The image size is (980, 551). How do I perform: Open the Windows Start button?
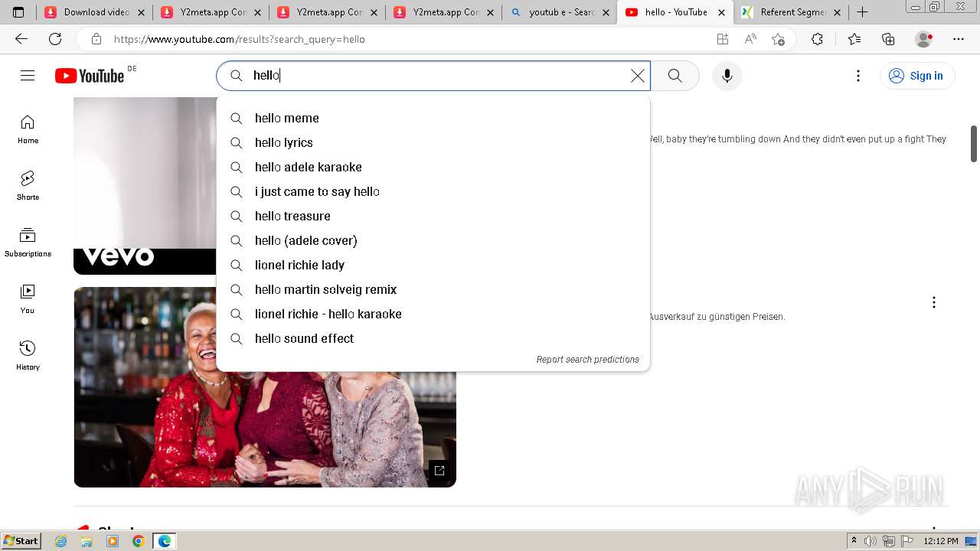pyautogui.click(x=21, y=541)
